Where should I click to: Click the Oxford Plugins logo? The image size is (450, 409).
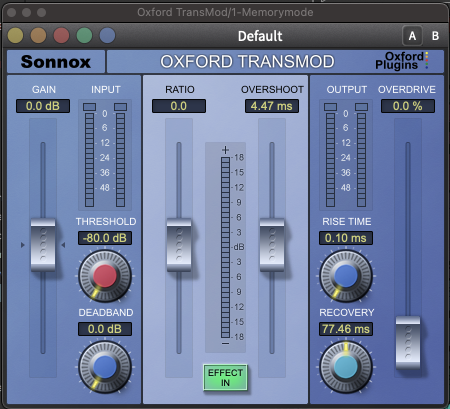[402, 61]
